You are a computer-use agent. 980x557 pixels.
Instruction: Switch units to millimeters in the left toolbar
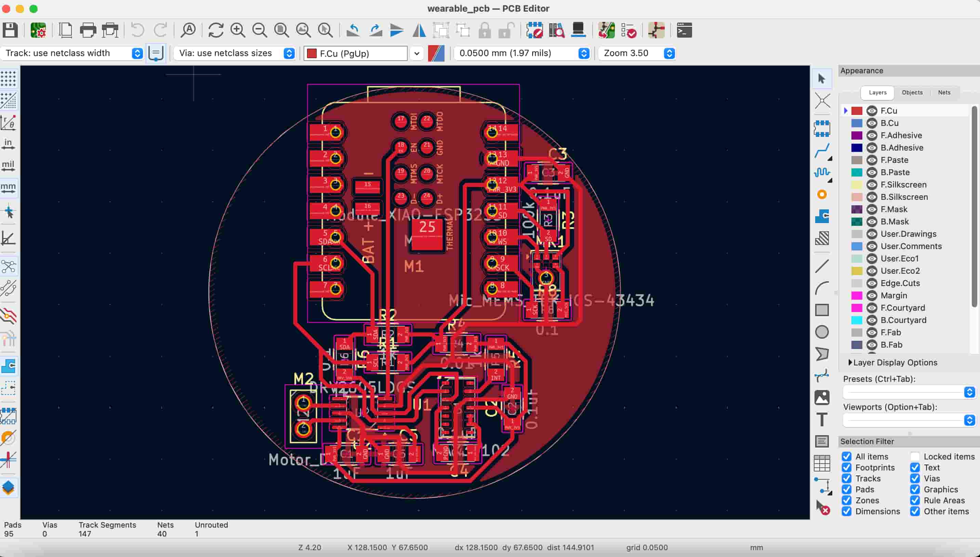(9, 188)
